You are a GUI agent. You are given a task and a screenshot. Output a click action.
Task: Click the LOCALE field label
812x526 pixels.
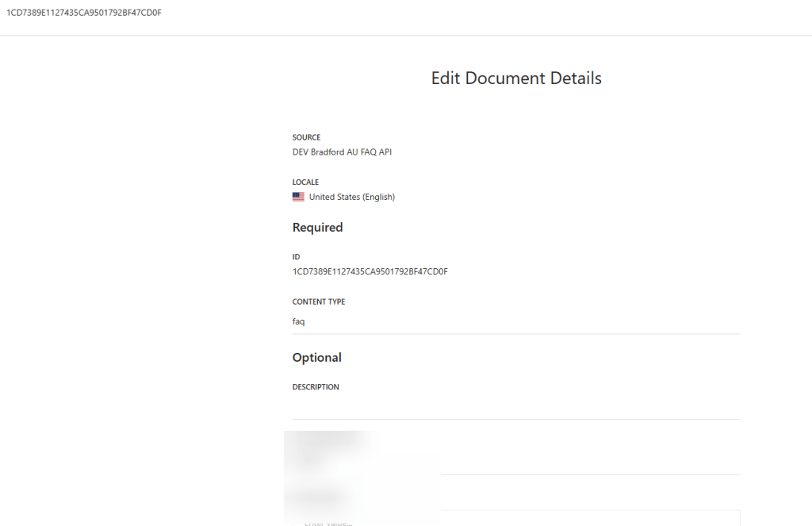point(305,182)
